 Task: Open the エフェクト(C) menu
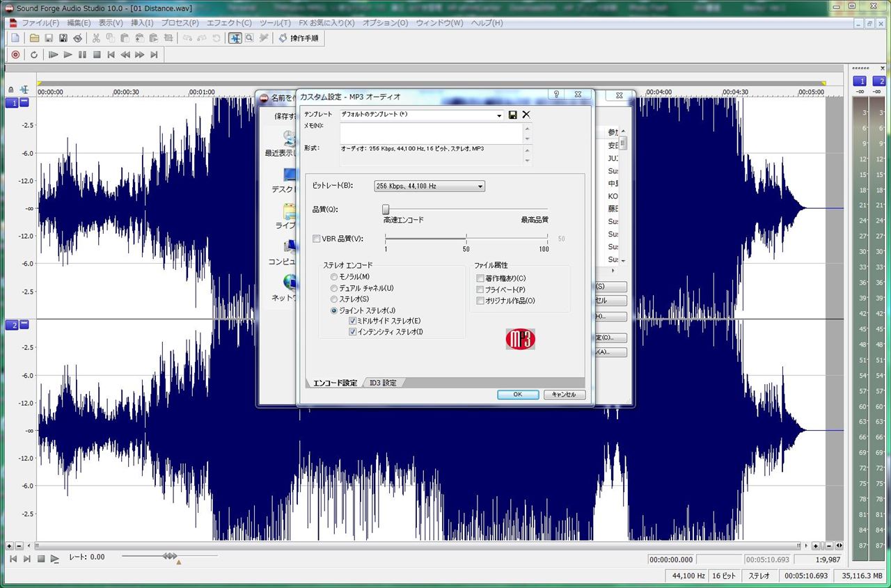pyautogui.click(x=230, y=23)
